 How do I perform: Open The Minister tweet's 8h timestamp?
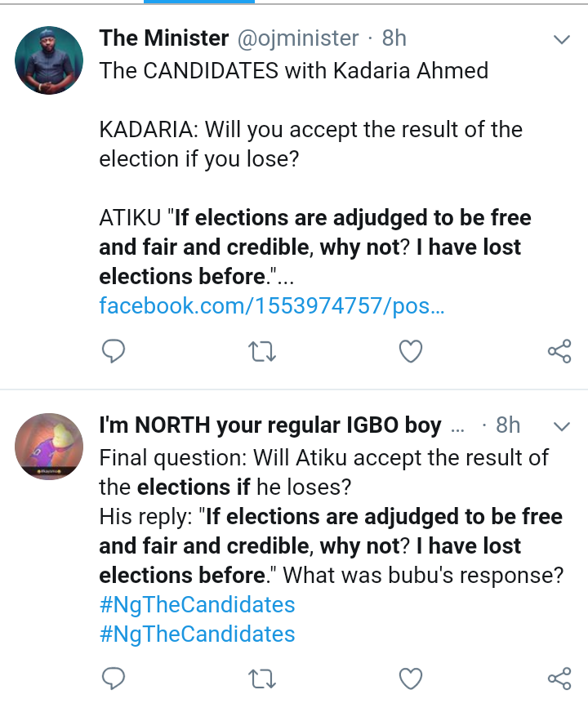(394, 38)
